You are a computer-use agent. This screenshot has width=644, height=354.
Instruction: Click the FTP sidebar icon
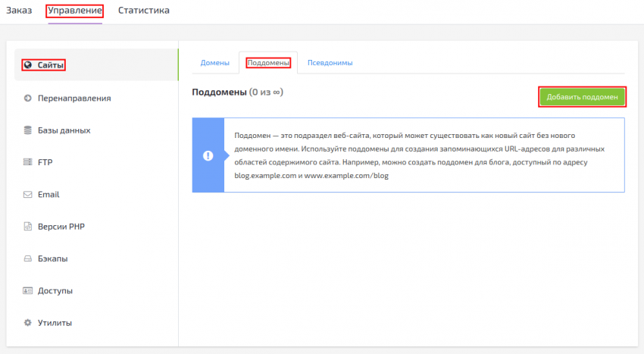pos(28,162)
